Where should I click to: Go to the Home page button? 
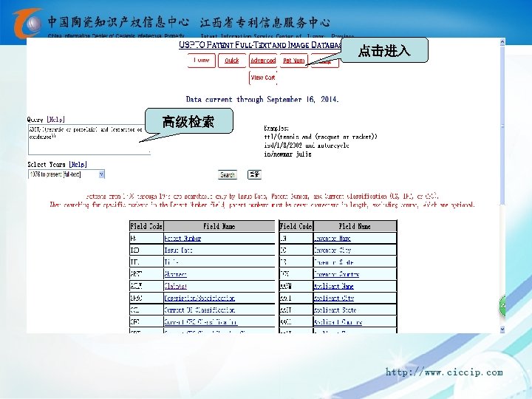[202, 61]
